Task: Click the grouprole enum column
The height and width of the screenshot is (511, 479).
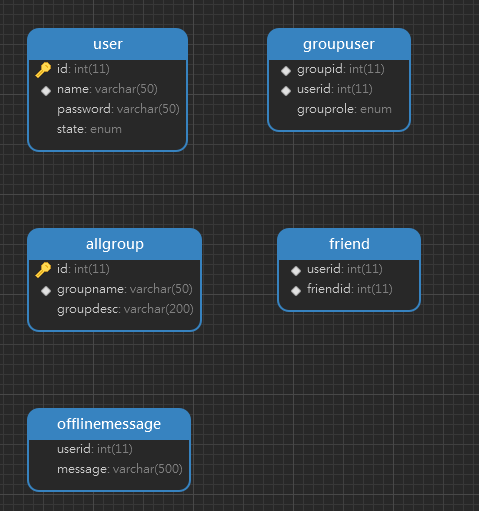Action: [339, 109]
